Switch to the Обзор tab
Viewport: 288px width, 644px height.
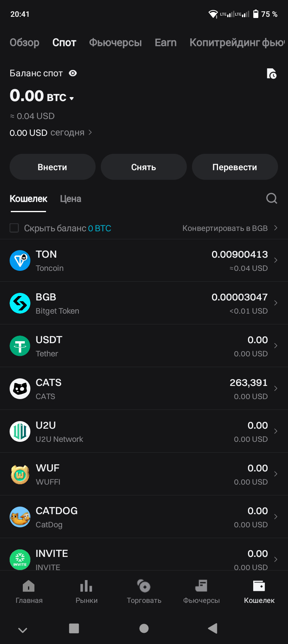[24, 42]
